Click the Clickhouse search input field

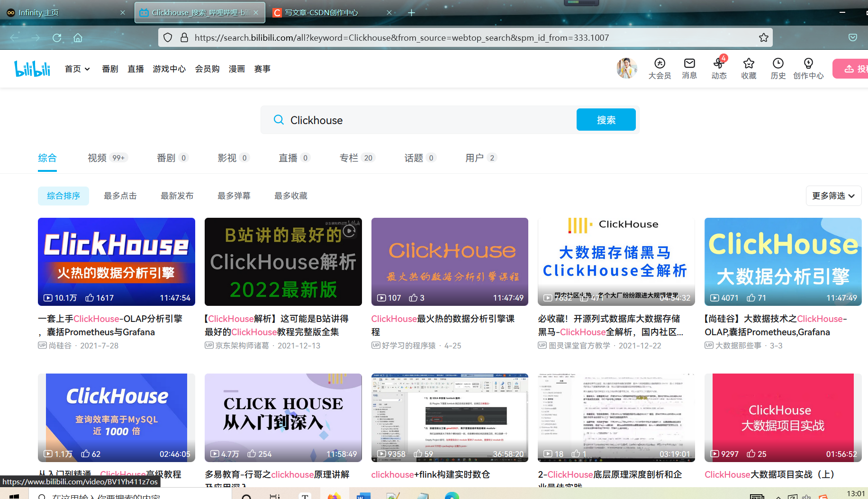pos(429,120)
